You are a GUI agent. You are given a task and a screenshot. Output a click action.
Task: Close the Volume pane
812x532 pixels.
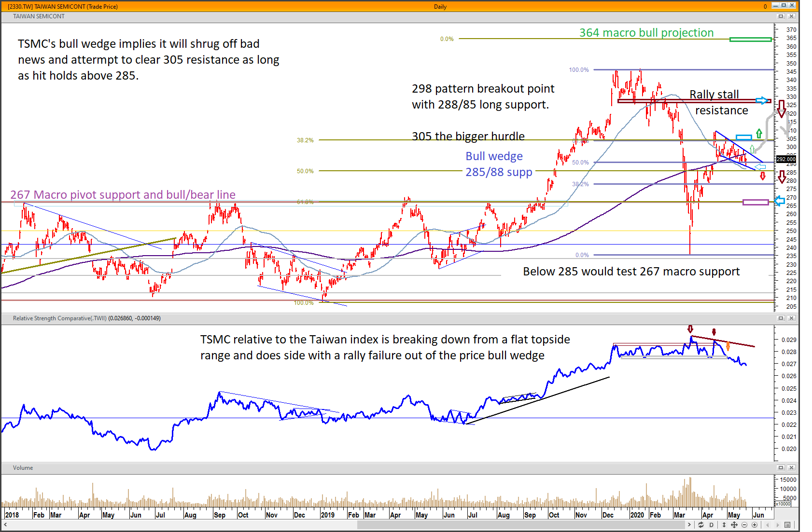(x=791, y=468)
